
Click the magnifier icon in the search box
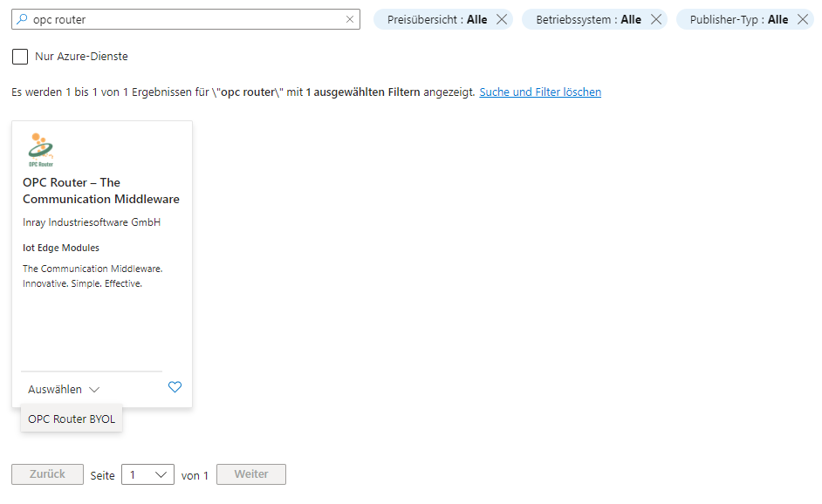point(23,19)
